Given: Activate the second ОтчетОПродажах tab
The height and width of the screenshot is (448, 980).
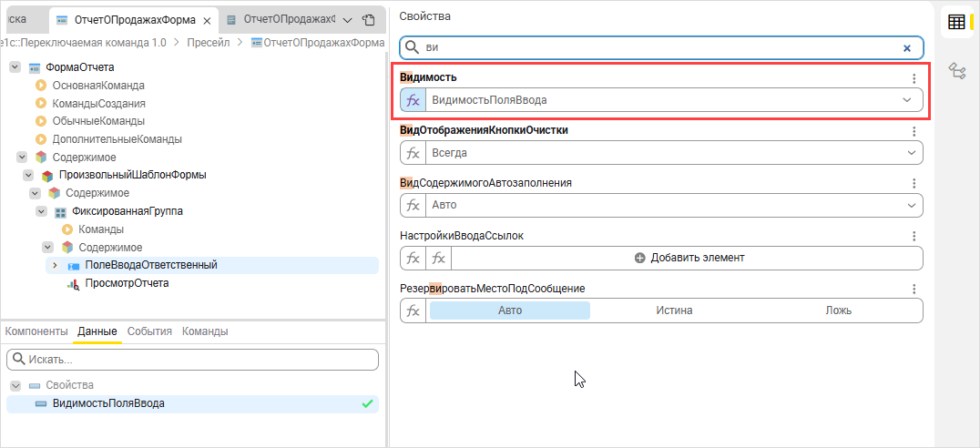Looking at the screenshot, I should [280, 20].
